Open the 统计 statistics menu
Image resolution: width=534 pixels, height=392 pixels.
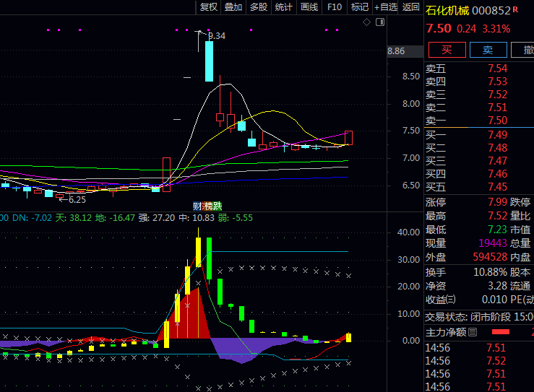pos(284,7)
